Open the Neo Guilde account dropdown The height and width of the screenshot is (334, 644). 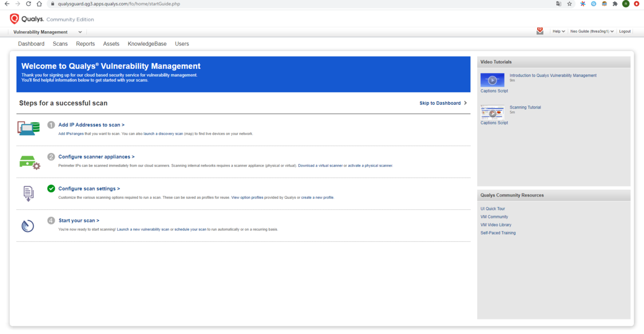point(589,31)
